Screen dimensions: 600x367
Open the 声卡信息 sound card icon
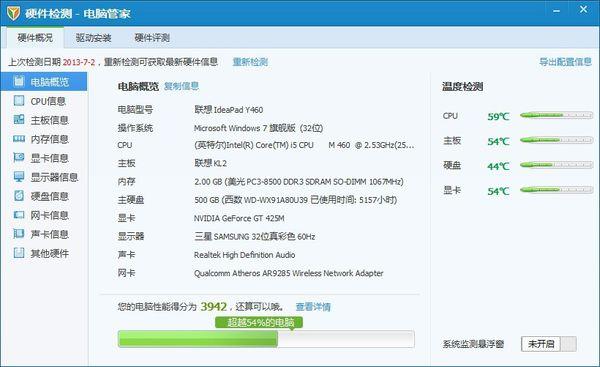coord(19,233)
